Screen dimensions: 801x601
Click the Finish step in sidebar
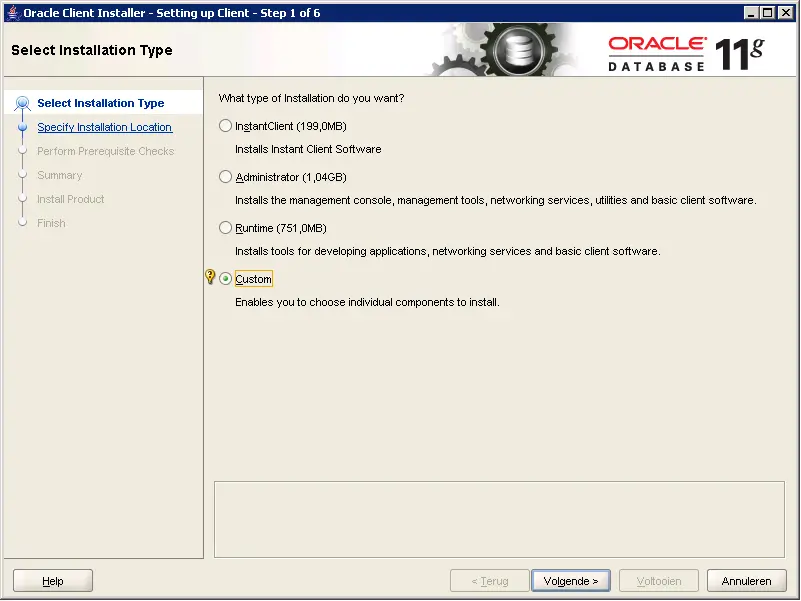(x=51, y=223)
